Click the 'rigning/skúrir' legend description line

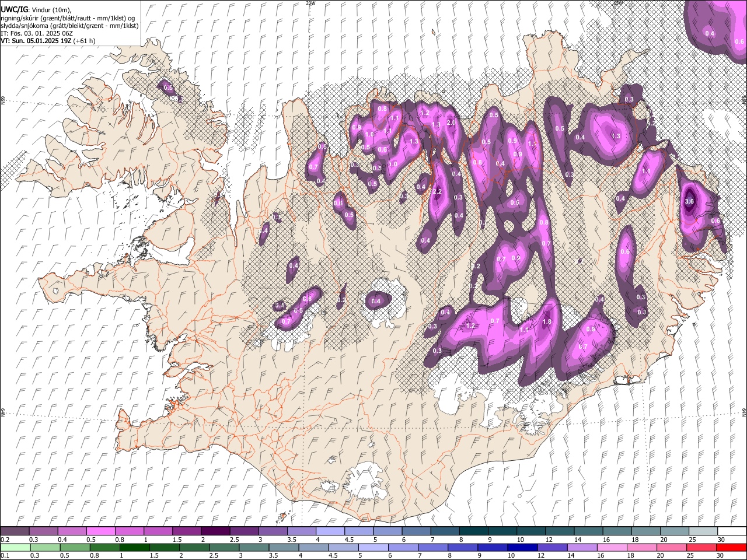tap(68, 17)
